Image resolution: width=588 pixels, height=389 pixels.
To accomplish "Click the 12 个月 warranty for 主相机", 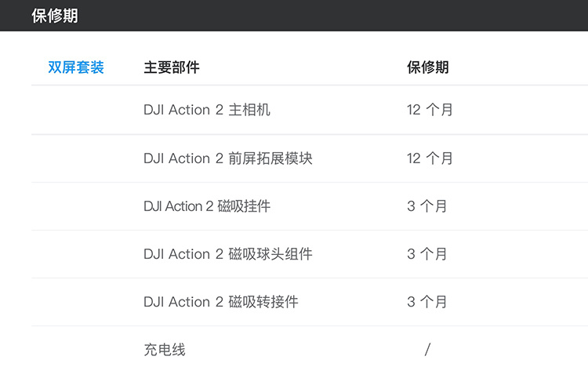I will point(430,110).
